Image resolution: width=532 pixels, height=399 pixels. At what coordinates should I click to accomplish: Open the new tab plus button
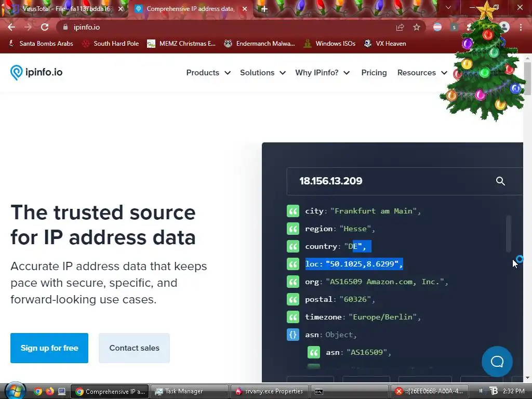264,9
